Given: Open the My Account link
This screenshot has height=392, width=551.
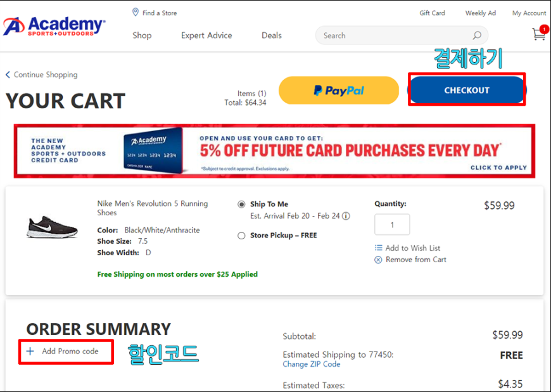Looking at the screenshot, I should click(529, 13).
